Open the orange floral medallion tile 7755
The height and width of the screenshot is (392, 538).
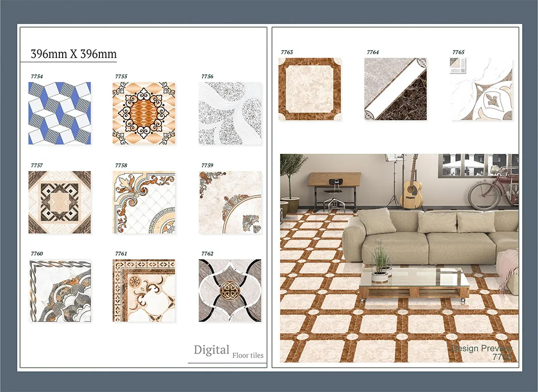(144, 113)
